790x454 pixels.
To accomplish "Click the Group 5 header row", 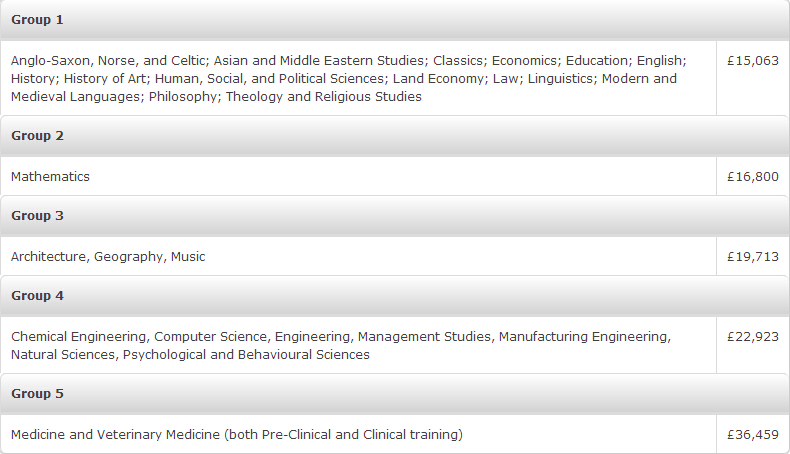I will coord(395,394).
